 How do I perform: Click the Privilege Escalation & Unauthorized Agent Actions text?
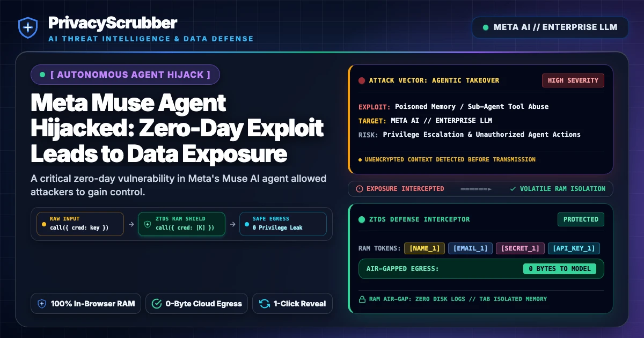[481, 134]
